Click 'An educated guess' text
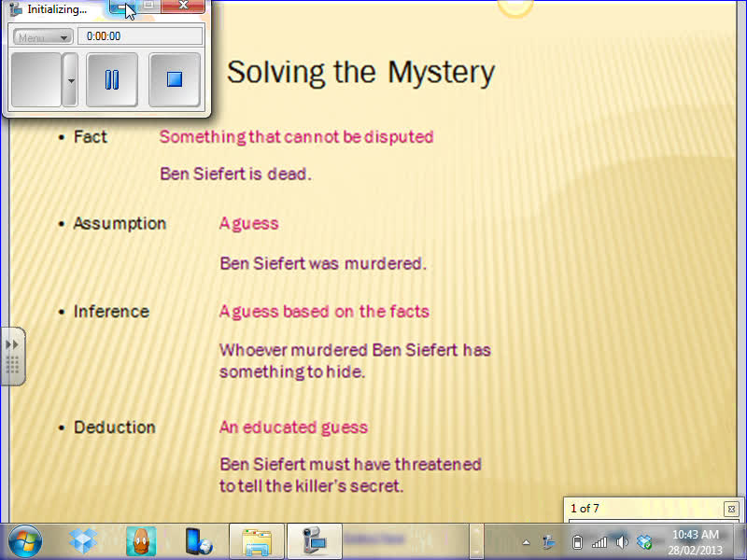The height and width of the screenshot is (560, 747). (x=293, y=427)
